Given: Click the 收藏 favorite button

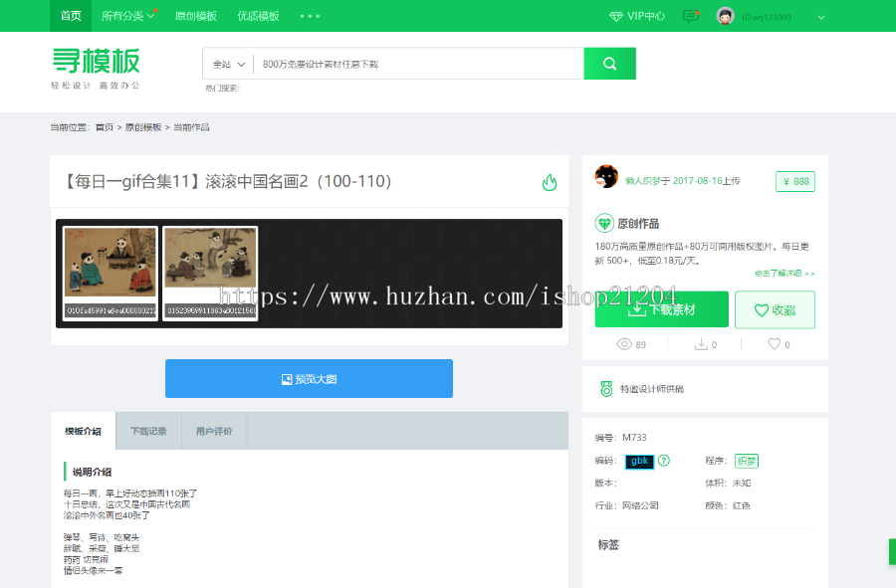Looking at the screenshot, I should 775,310.
